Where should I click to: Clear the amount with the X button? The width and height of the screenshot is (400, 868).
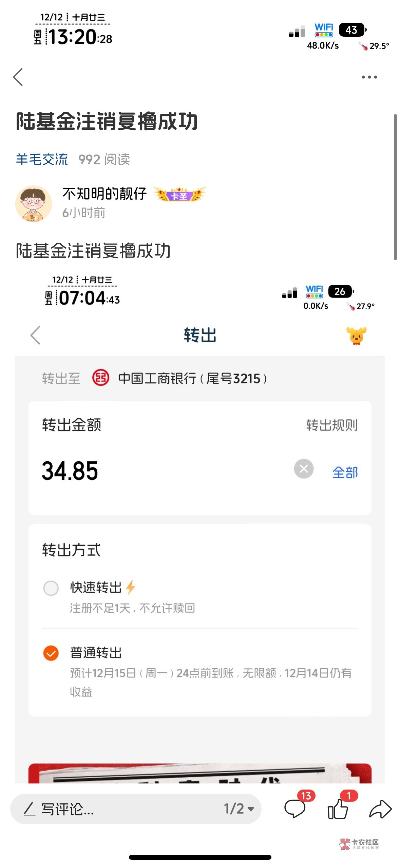(x=304, y=469)
